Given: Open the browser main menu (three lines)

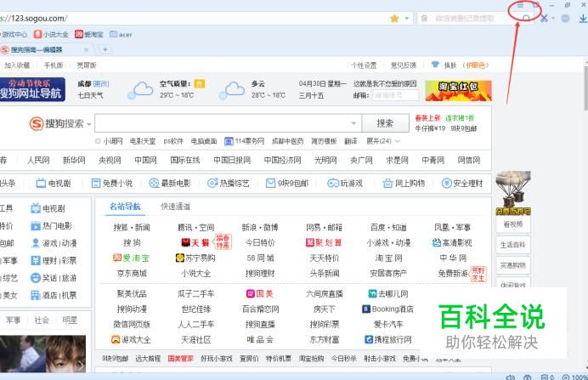Looking at the screenshot, I should (x=520, y=5).
